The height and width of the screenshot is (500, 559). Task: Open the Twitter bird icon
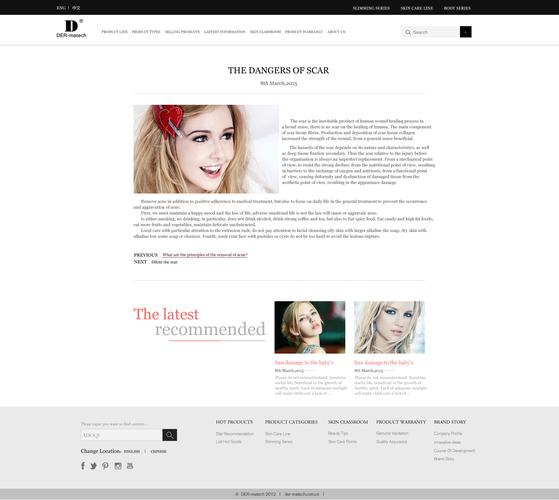93,466
